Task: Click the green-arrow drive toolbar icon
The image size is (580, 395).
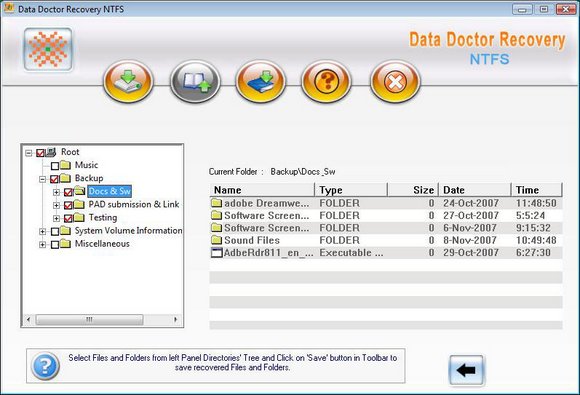Action: (x=128, y=81)
